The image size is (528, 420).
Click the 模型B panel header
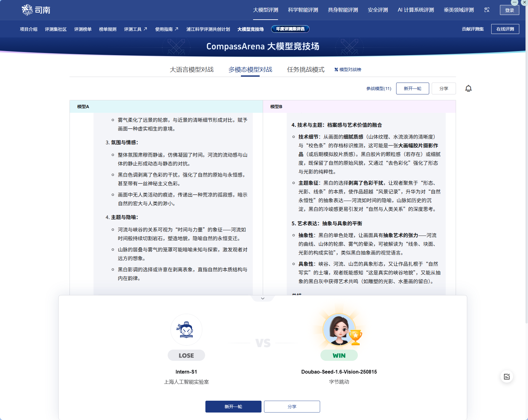coord(359,107)
